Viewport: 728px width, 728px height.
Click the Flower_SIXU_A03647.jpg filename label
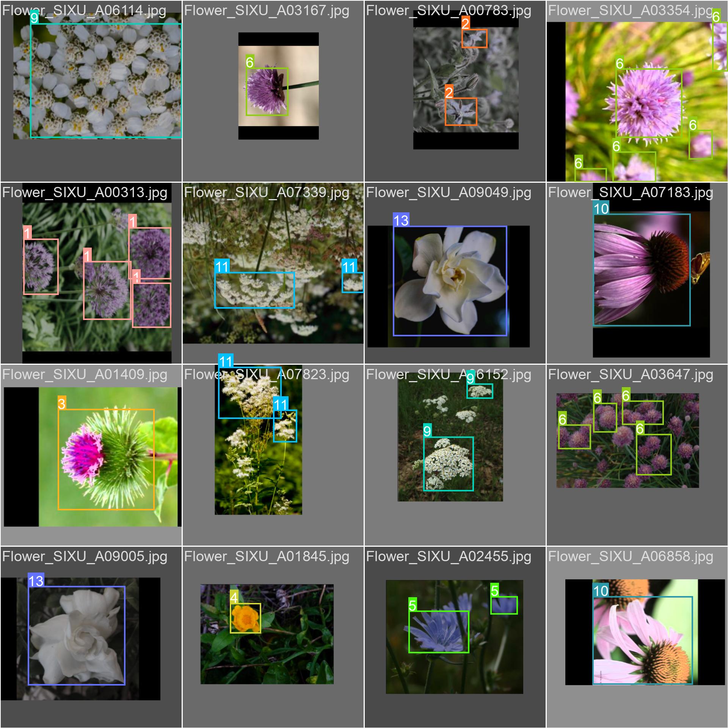coord(630,375)
